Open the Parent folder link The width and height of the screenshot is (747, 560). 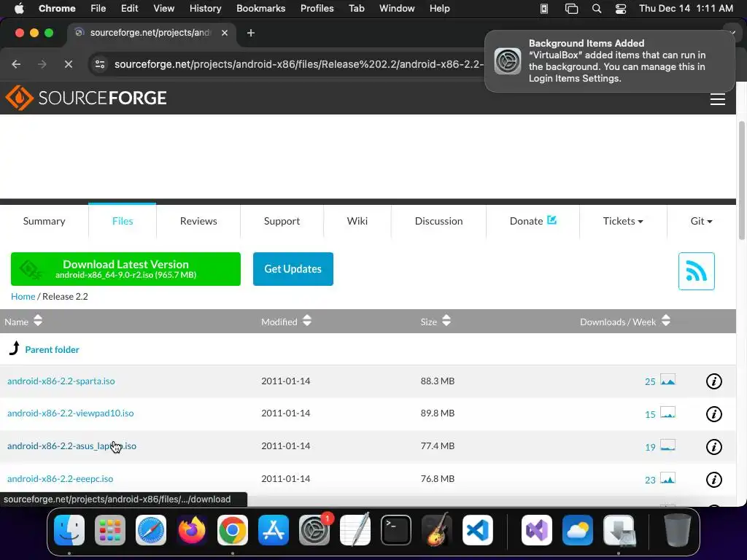tap(52, 349)
